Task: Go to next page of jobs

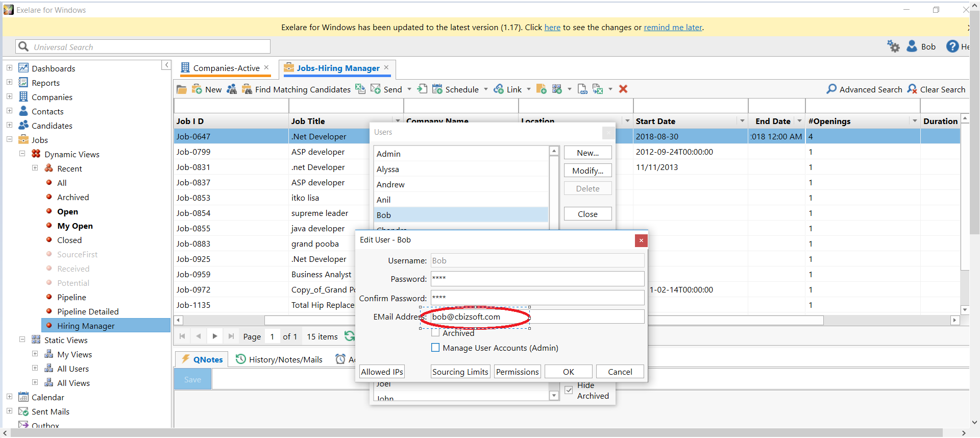Action: pos(215,336)
